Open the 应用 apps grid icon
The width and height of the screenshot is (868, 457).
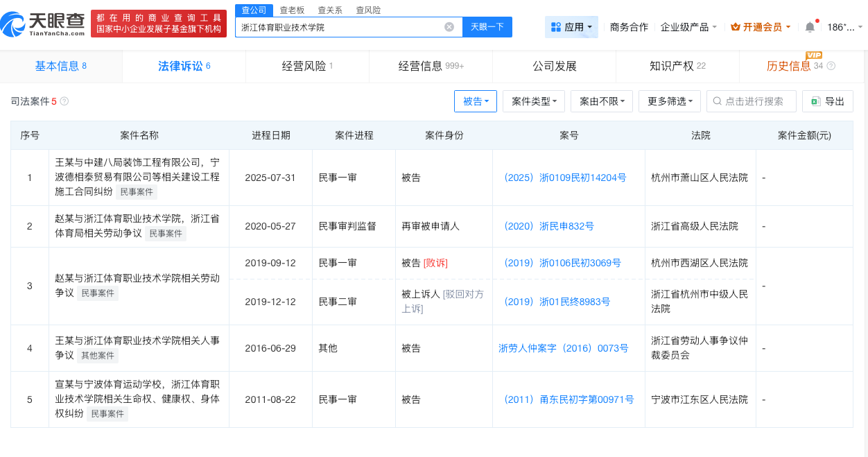click(557, 26)
